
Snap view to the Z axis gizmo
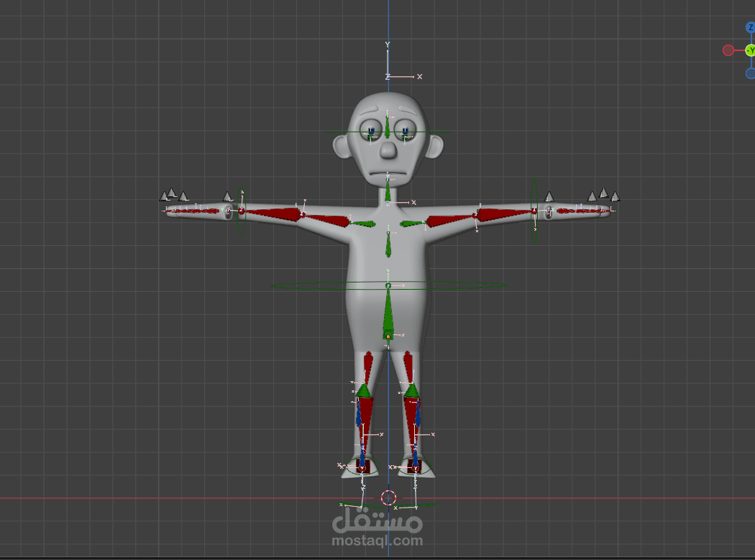(751, 27)
